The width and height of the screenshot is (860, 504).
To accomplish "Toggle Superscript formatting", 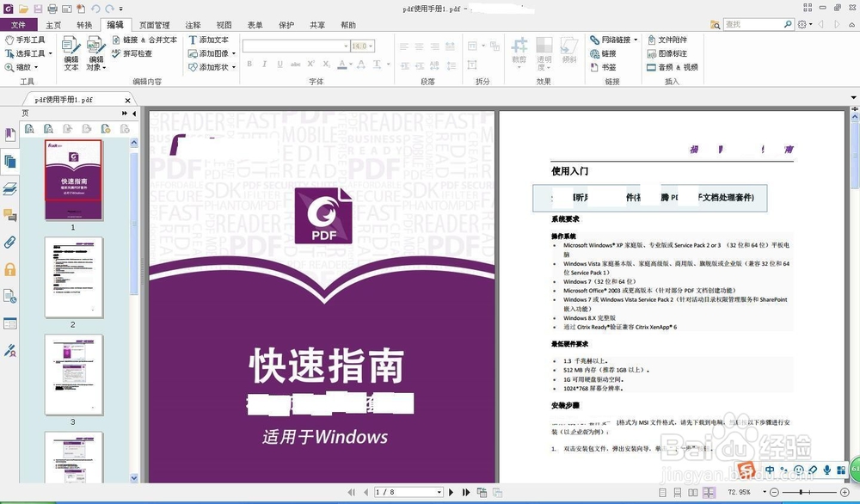I will [311, 65].
